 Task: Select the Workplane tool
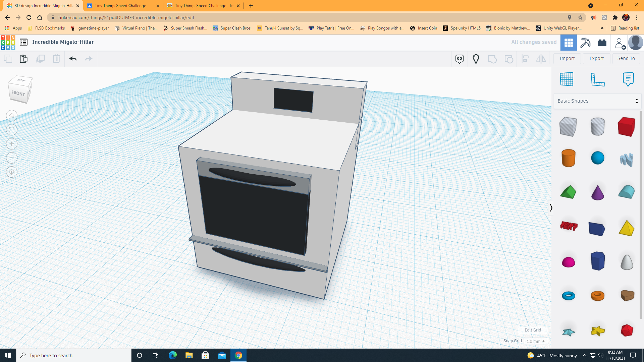(x=567, y=79)
